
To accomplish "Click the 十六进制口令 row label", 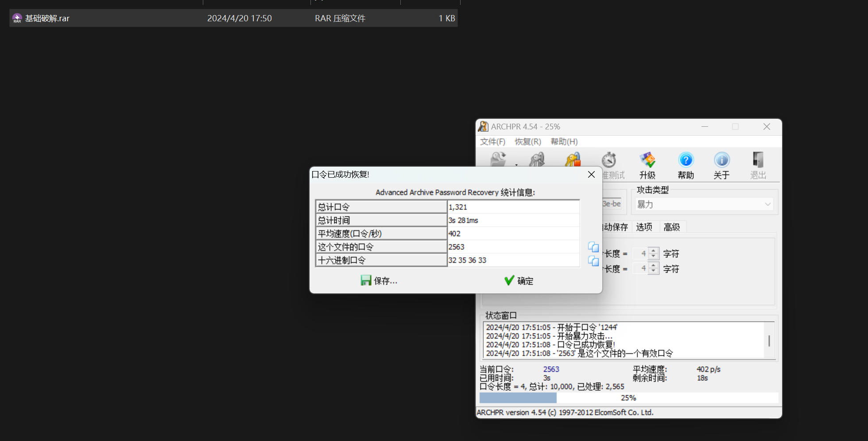I will point(381,260).
